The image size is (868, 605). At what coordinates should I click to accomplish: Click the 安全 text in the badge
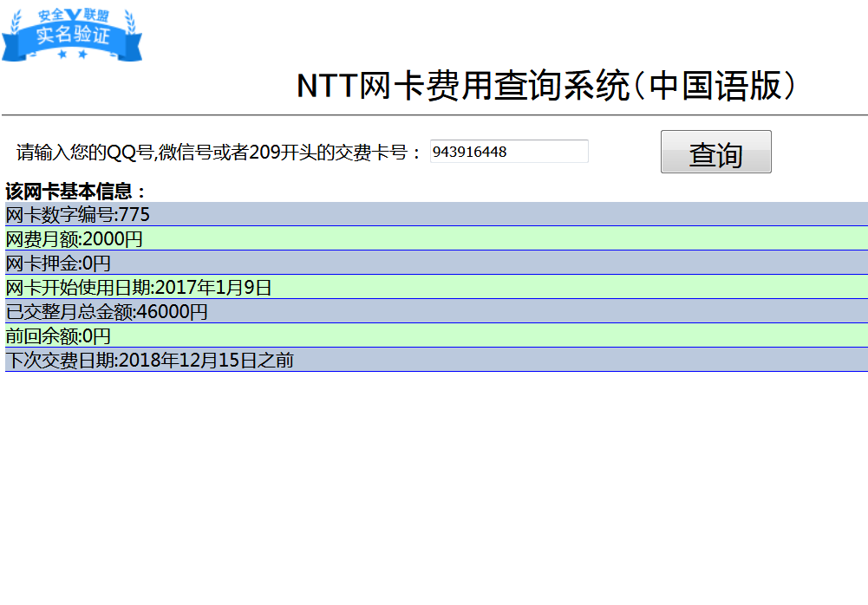50,16
